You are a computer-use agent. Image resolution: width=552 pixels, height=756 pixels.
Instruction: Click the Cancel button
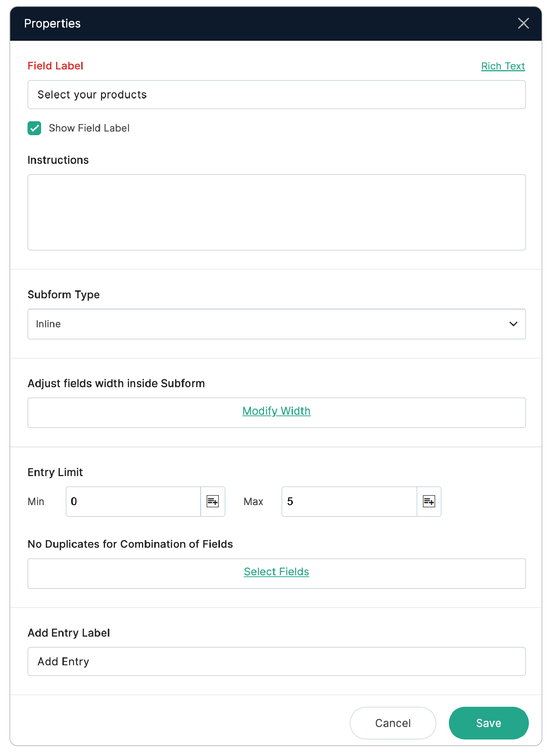point(393,723)
